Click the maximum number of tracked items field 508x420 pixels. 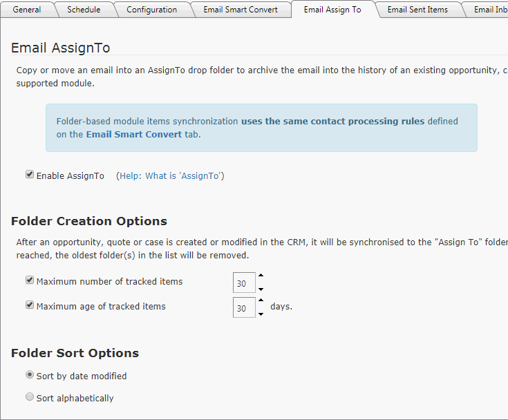tap(244, 283)
